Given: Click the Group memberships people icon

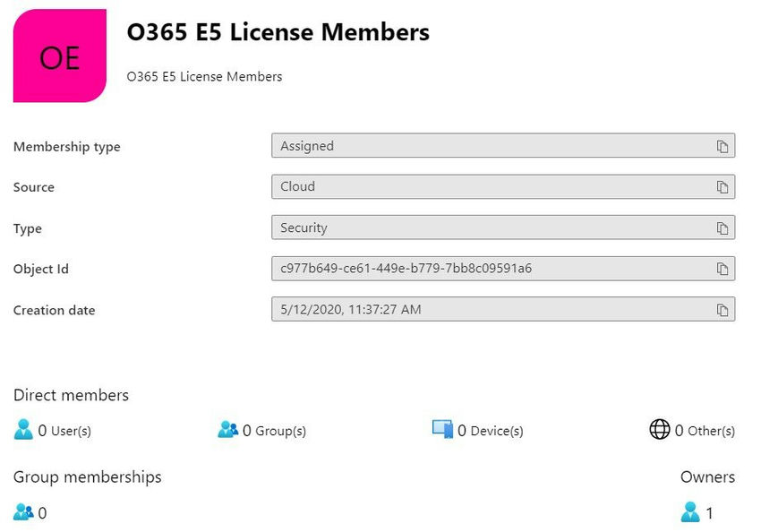Looking at the screenshot, I should pos(21,511).
